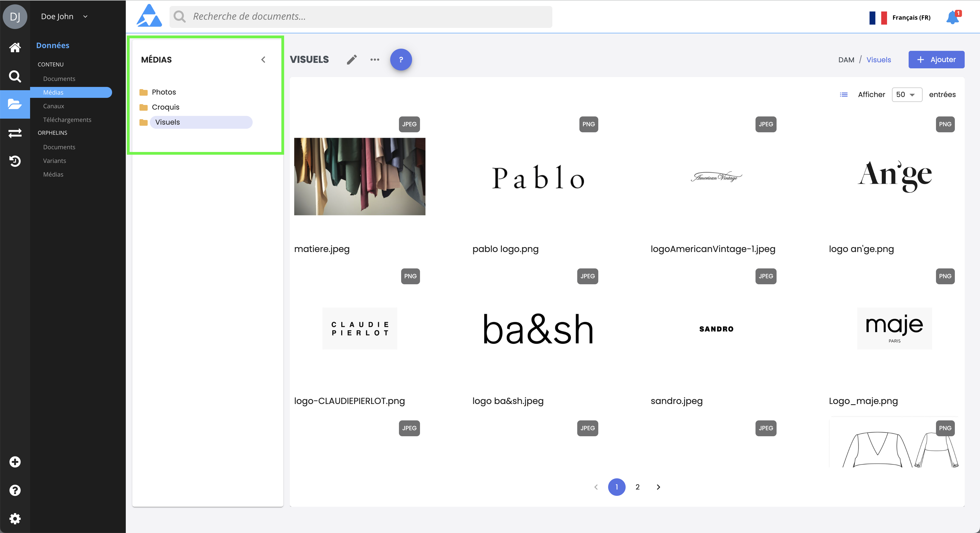Click the DAM breadcrumb
This screenshot has width=980, height=533.
point(846,60)
